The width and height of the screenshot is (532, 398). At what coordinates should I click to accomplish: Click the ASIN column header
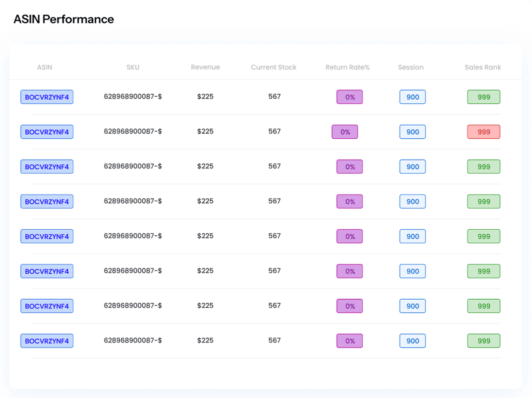coord(44,67)
